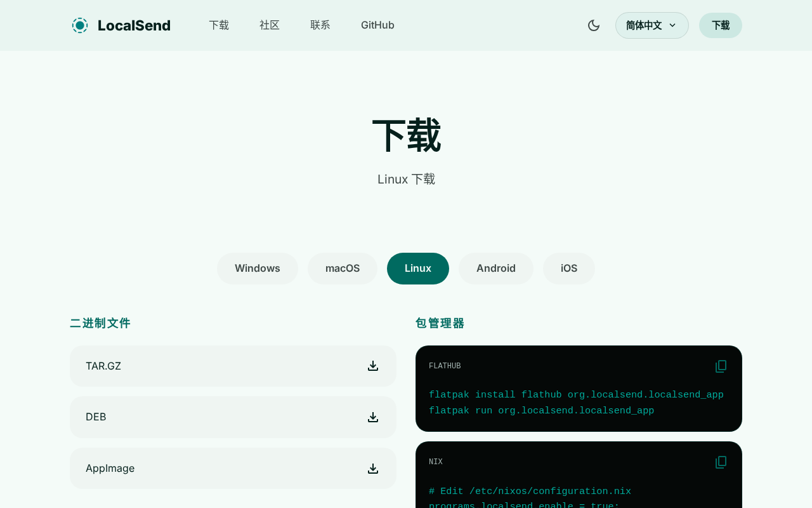Switch to the Android tab
The image size is (812, 508).
coord(496,269)
